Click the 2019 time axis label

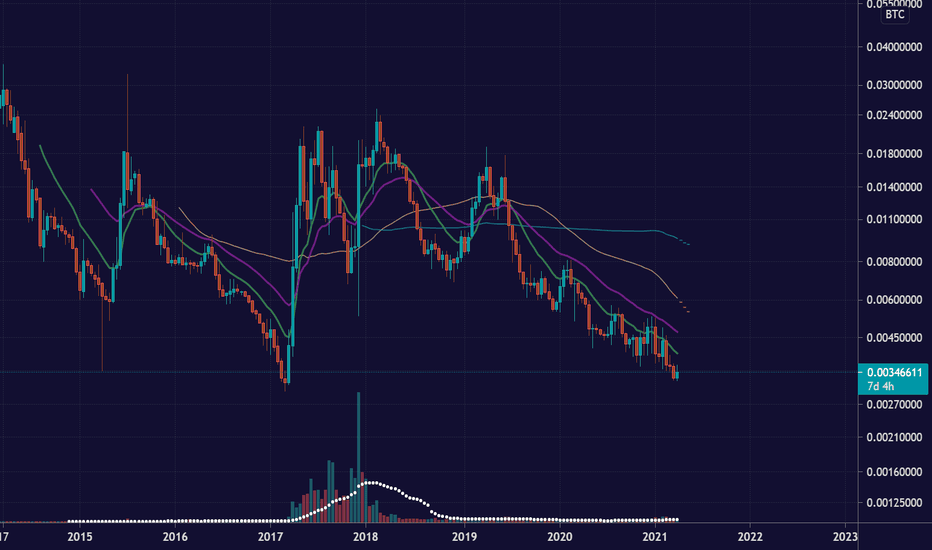[x=464, y=537]
